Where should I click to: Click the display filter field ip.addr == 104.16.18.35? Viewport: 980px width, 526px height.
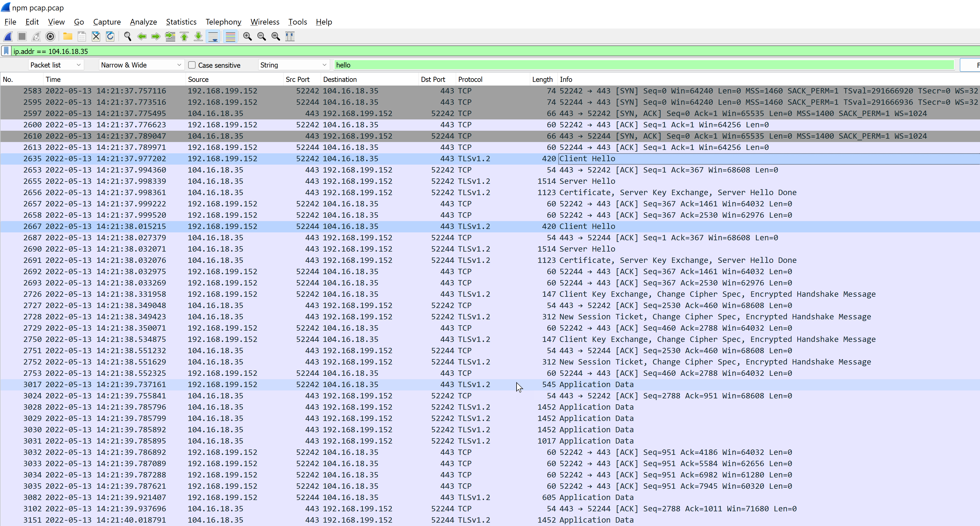(x=496, y=51)
